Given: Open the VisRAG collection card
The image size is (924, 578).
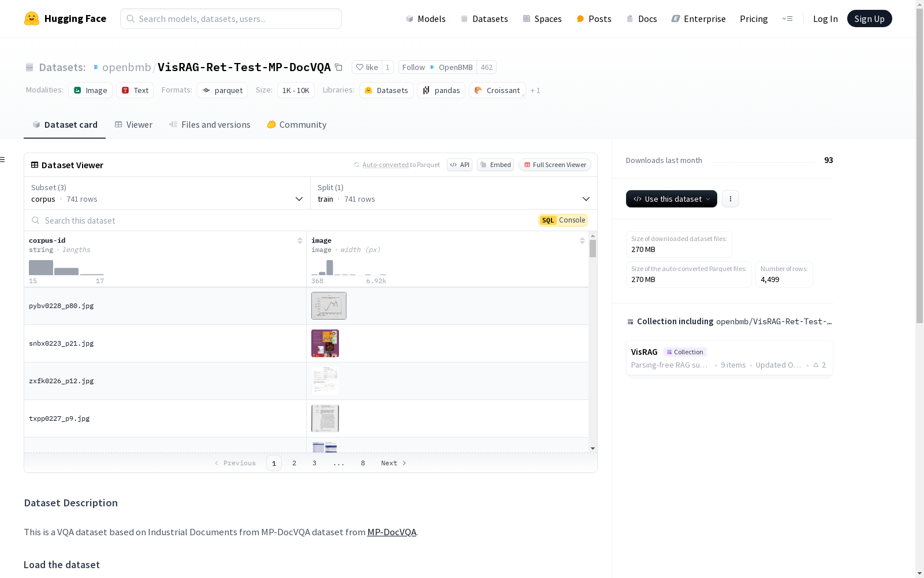Looking at the screenshot, I should pos(729,358).
